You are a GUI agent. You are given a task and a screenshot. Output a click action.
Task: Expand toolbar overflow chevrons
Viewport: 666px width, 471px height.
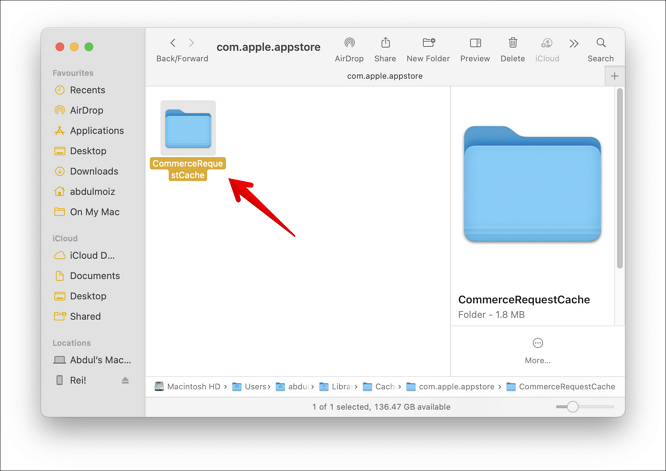pos(574,44)
